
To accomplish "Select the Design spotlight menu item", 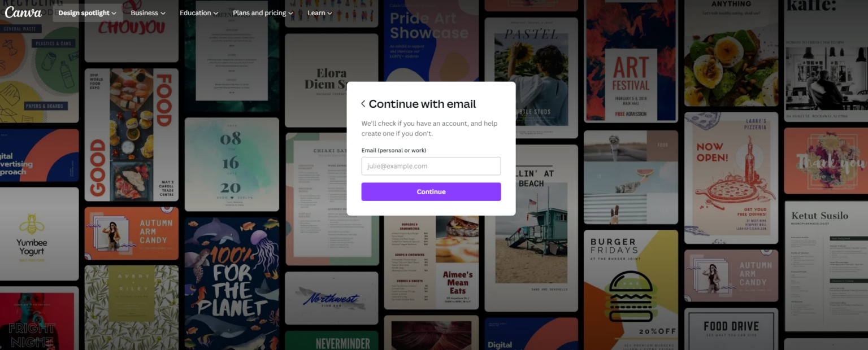I will pyautogui.click(x=86, y=12).
